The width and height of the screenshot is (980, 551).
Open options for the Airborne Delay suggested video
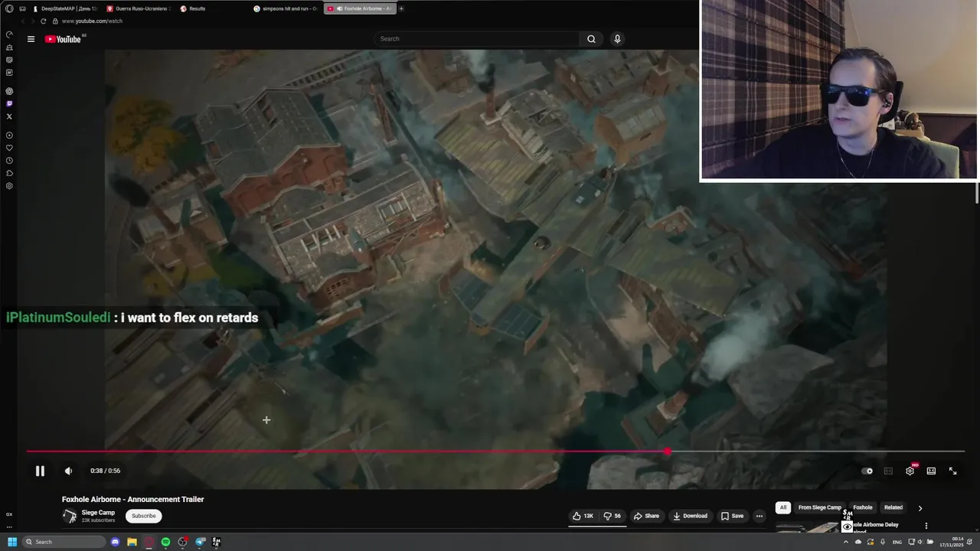926,526
